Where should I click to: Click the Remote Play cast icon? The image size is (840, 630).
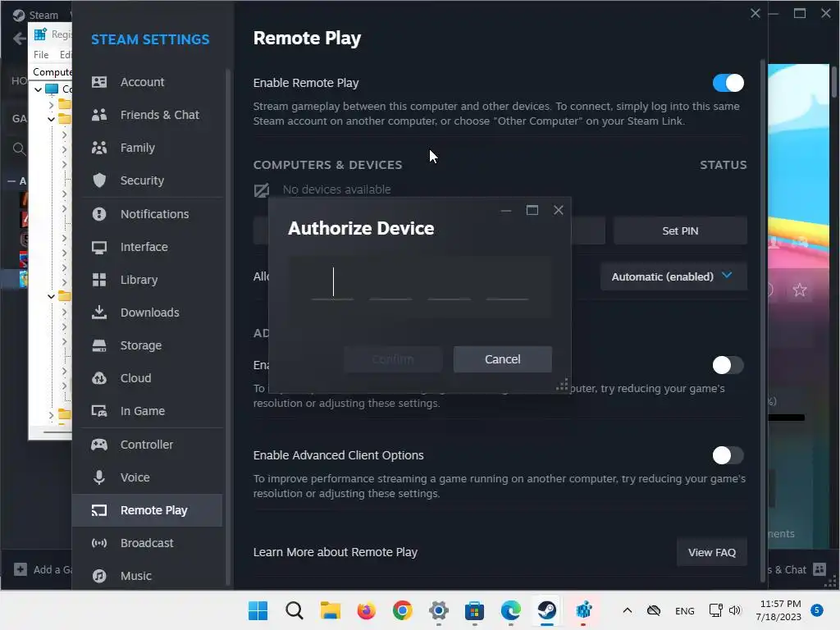click(x=99, y=510)
